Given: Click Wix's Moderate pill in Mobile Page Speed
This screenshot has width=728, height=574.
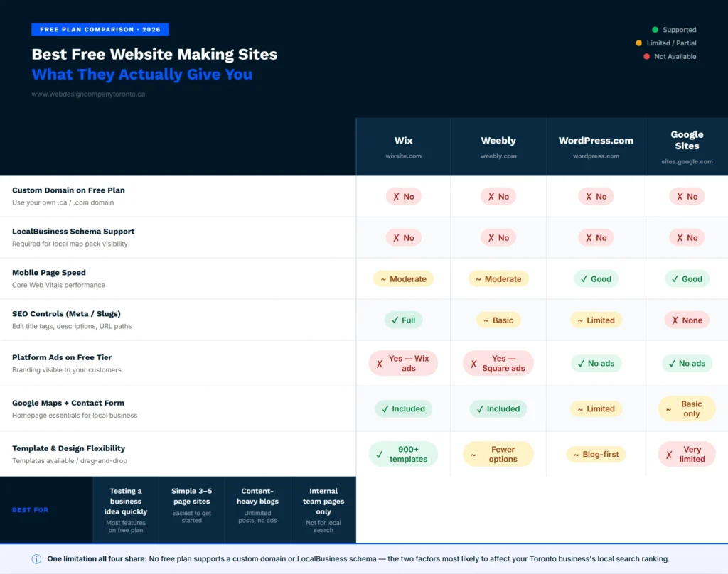Looking at the screenshot, I should coord(404,279).
